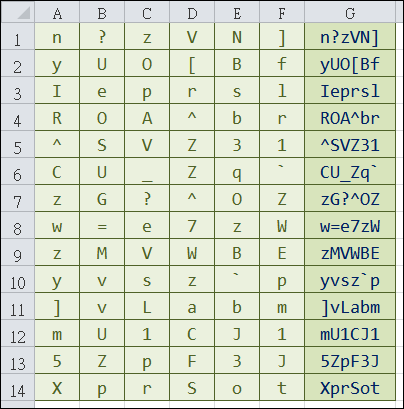
Task: Select column A header
Action: [x=57, y=12]
